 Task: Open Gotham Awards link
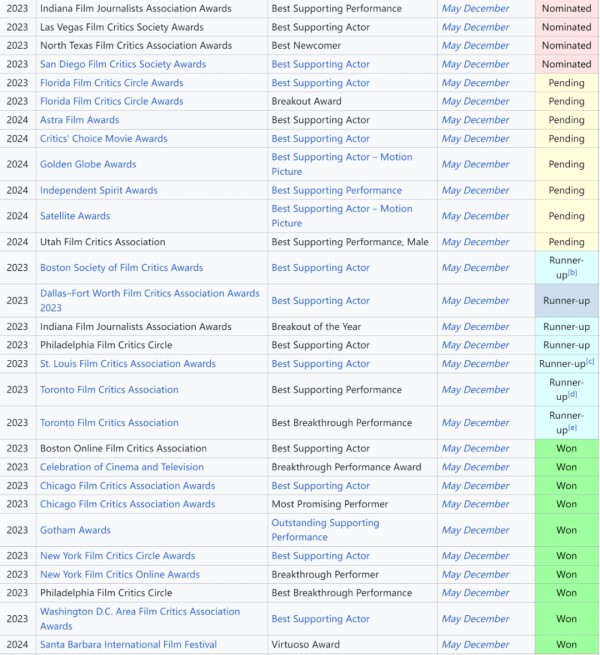75,530
